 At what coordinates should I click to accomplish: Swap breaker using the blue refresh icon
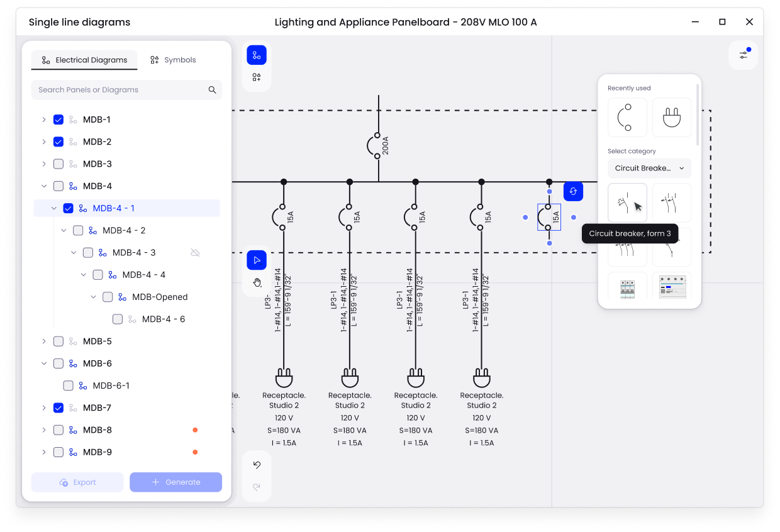[573, 191]
